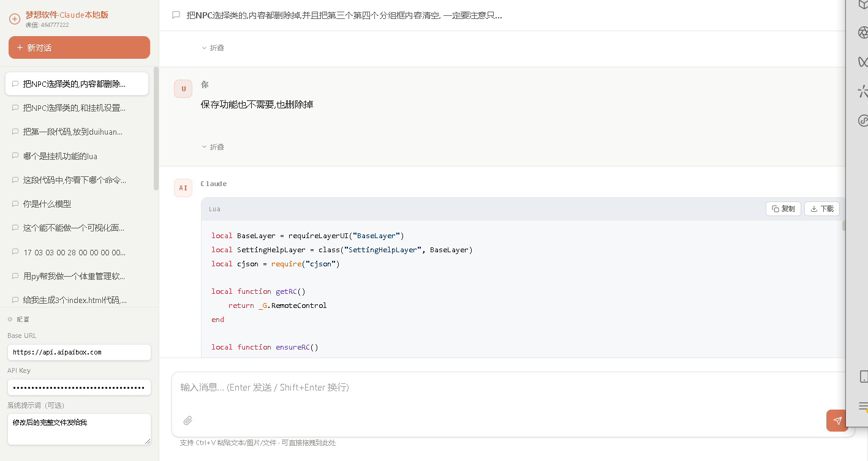The width and height of the screenshot is (868, 461).
Task: Download the Lua code with 下载
Action: click(x=821, y=209)
